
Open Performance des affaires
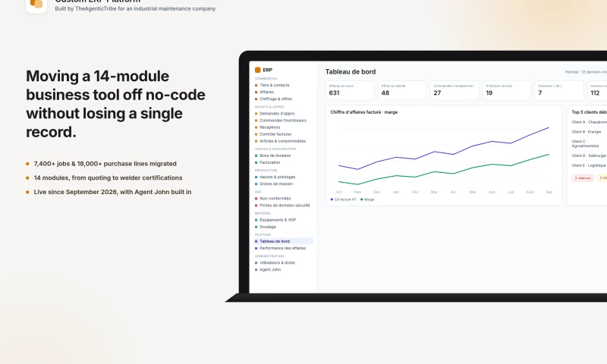coord(282,248)
